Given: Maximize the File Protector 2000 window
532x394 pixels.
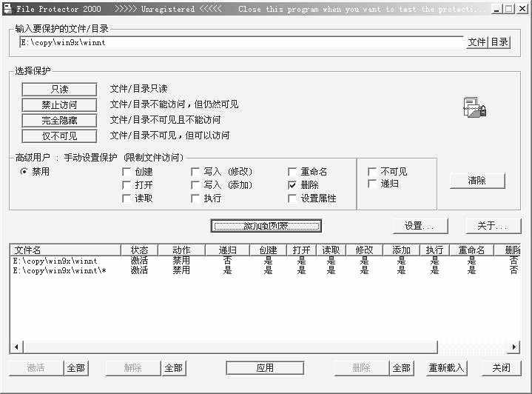Looking at the screenshot, I should 508,9.
